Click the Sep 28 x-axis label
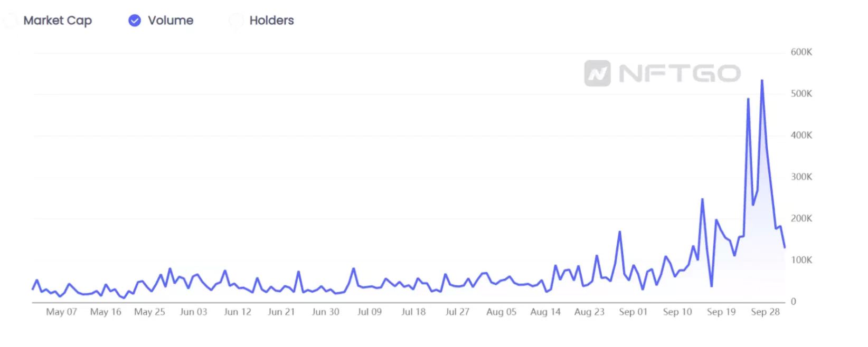The height and width of the screenshot is (347, 868). (766, 312)
